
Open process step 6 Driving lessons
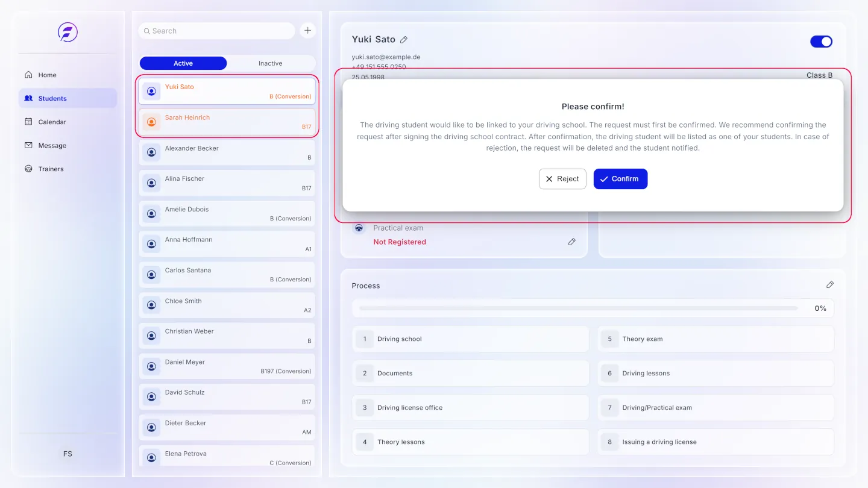coord(715,374)
